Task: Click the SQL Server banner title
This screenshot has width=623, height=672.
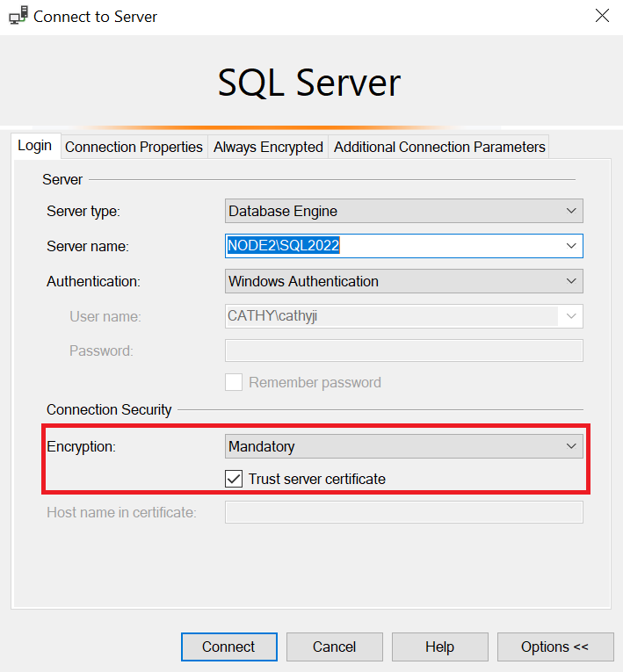Action: tap(309, 83)
